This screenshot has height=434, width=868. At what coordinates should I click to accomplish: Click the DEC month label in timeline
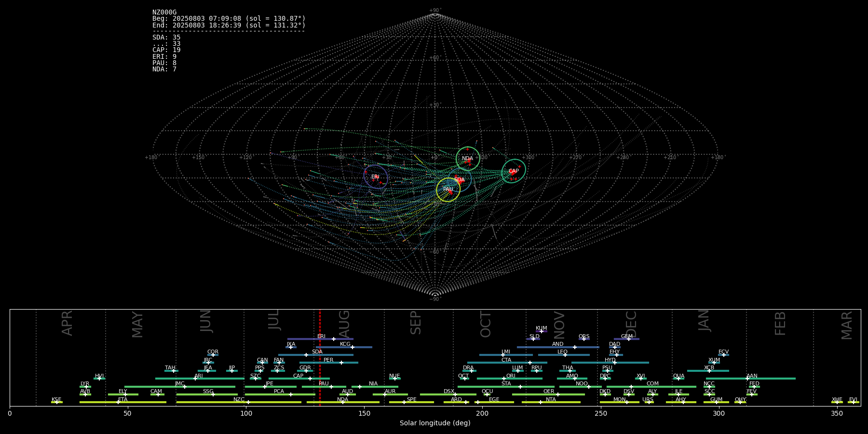[631, 324]
